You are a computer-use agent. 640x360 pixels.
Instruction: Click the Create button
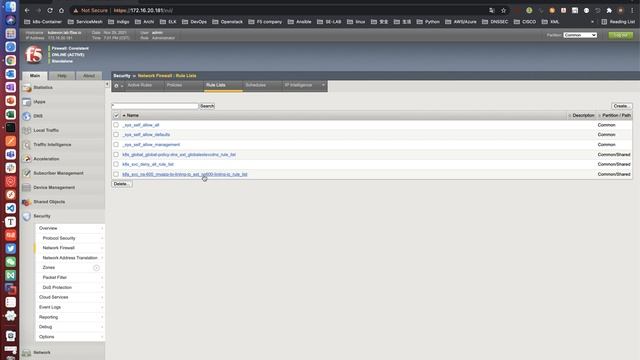point(622,106)
